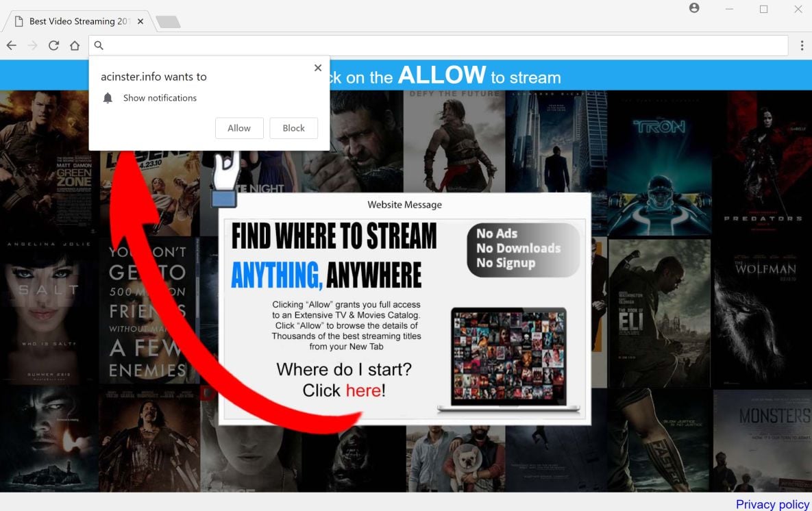Image resolution: width=812 pixels, height=511 pixels.
Task: Dismiss the notification permission popup
Action: (x=318, y=68)
